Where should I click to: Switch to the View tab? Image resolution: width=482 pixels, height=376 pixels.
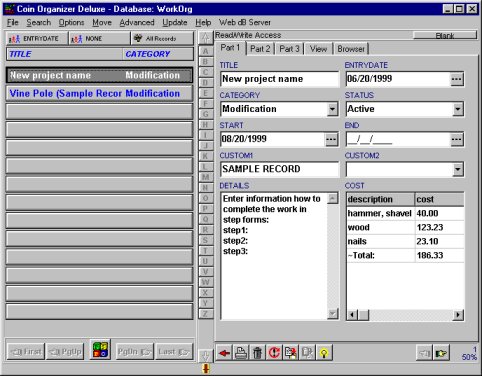tap(318, 49)
